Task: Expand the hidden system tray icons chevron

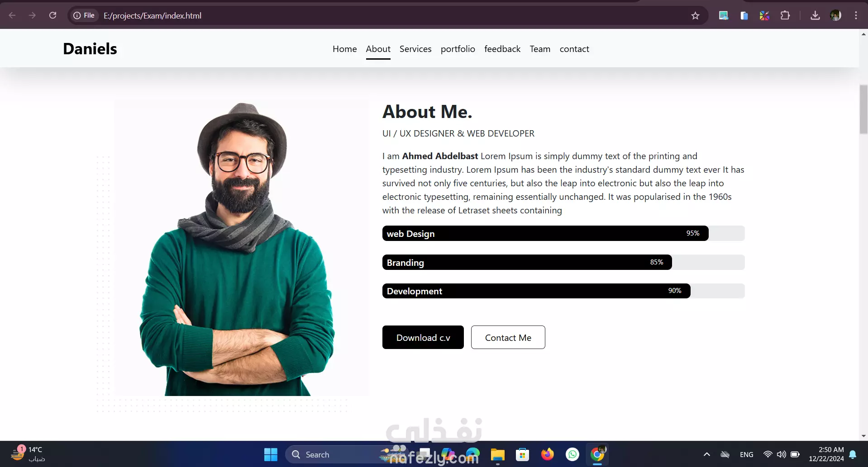Action: point(706,454)
